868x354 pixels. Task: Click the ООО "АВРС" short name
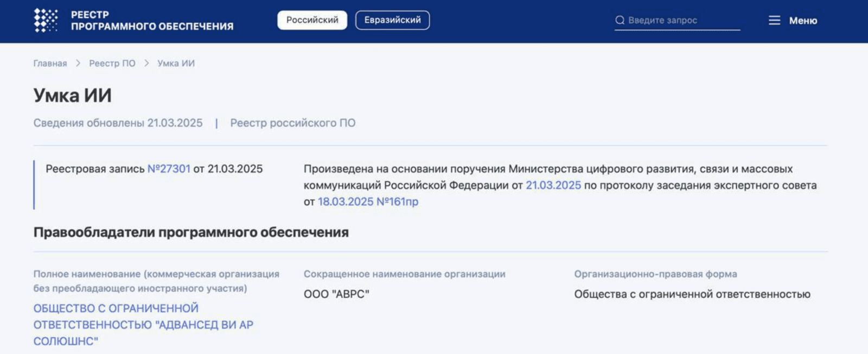click(336, 294)
